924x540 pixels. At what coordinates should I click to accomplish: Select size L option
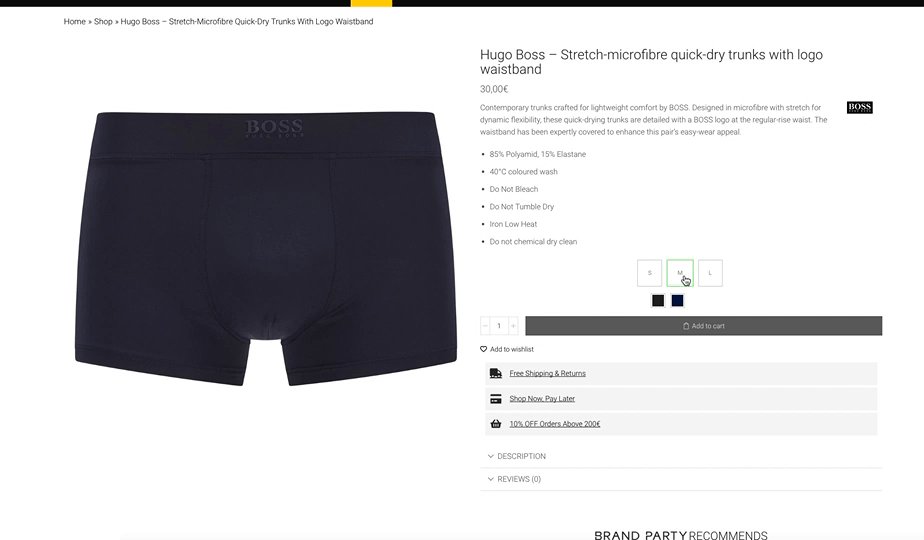(710, 273)
